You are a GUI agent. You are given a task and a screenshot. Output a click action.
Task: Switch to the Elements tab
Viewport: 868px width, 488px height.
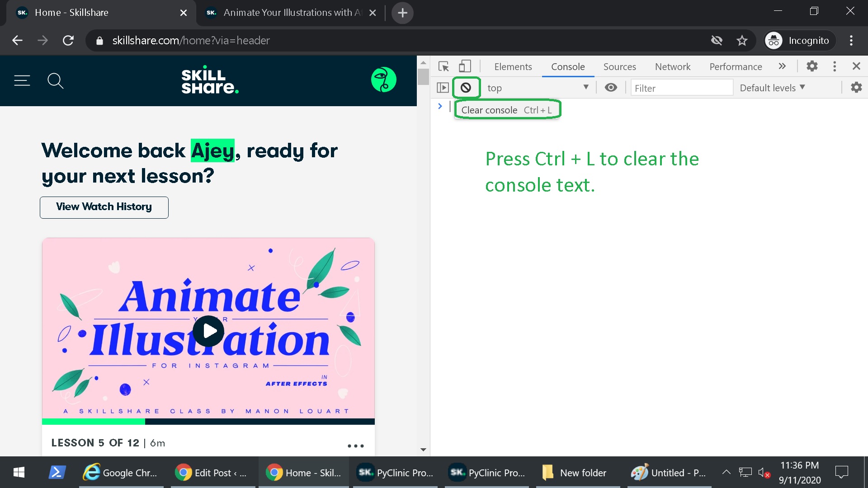[x=513, y=66]
